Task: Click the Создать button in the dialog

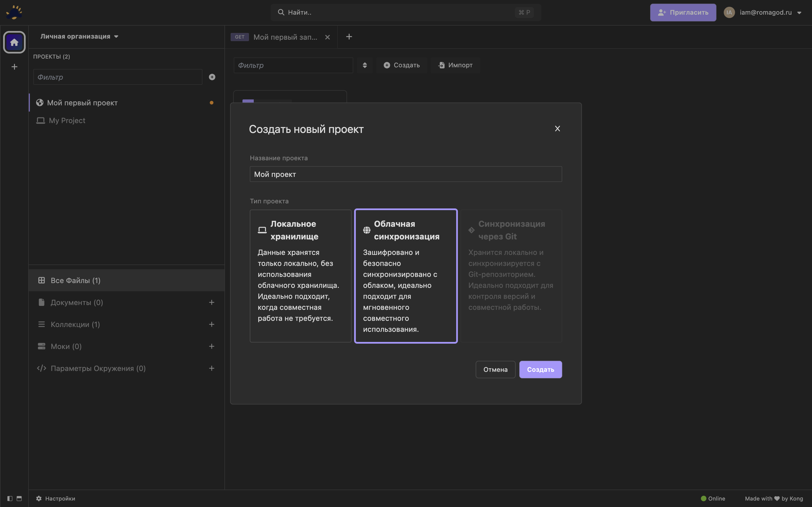Action: coord(540,369)
